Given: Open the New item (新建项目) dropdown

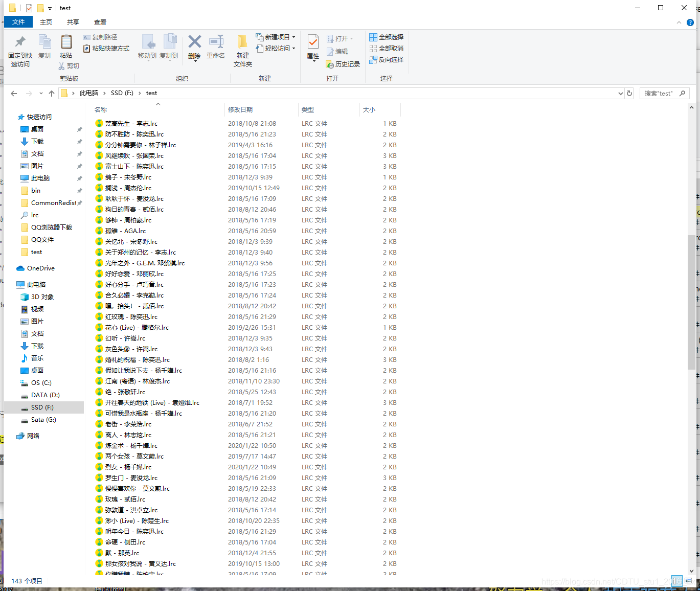Looking at the screenshot, I should tap(276, 37).
